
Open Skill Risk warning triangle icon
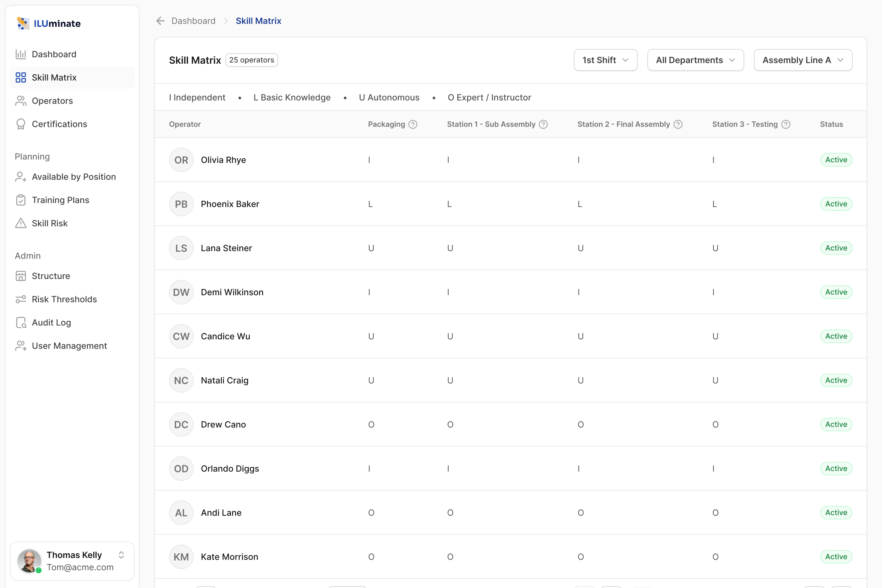pos(21,224)
